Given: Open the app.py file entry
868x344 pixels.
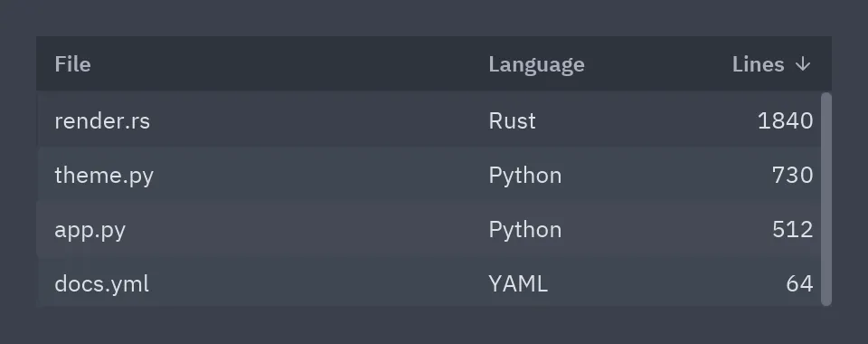Looking at the screenshot, I should pyautogui.click(x=90, y=230).
